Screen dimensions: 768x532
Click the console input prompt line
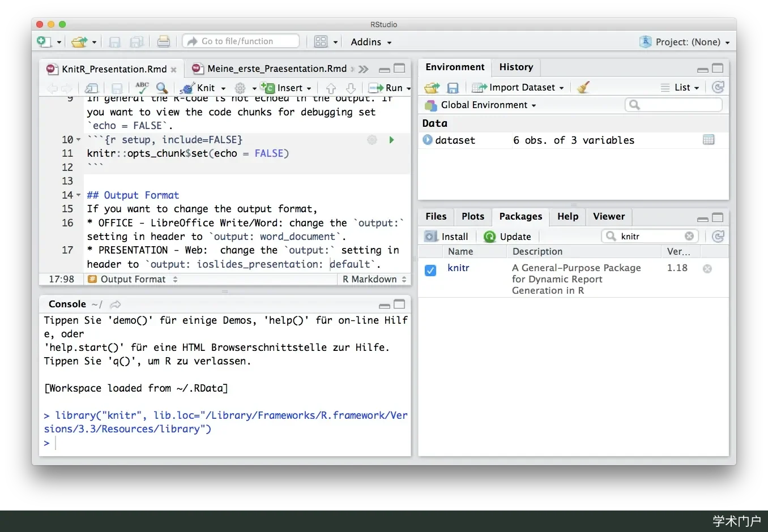point(225,443)
